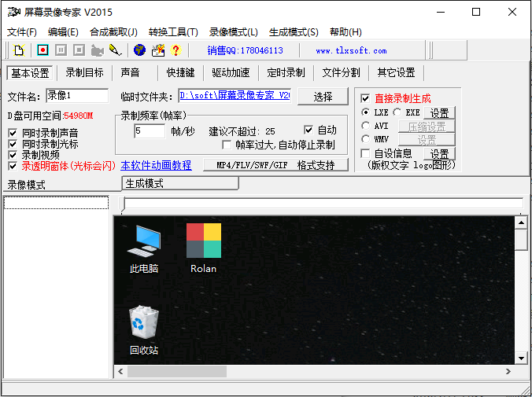Enable 自设信息 checkbox
Viewport: 532px width, 397px height.
point(365,153)
